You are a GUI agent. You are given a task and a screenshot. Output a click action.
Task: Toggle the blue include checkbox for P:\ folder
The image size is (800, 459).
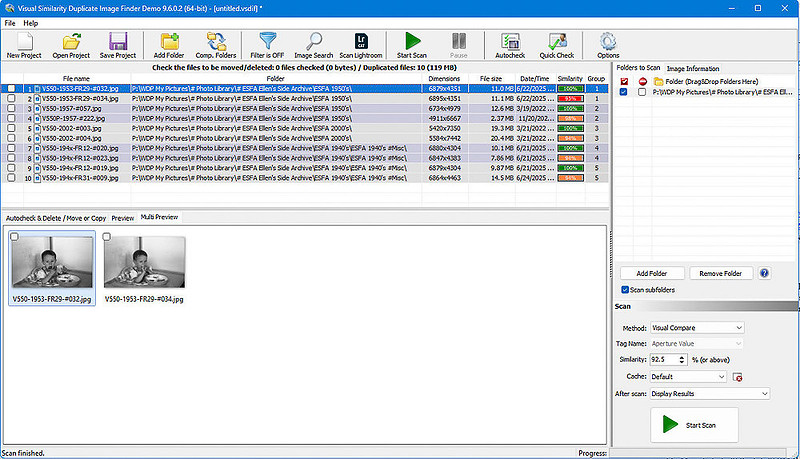coord(623,92)
